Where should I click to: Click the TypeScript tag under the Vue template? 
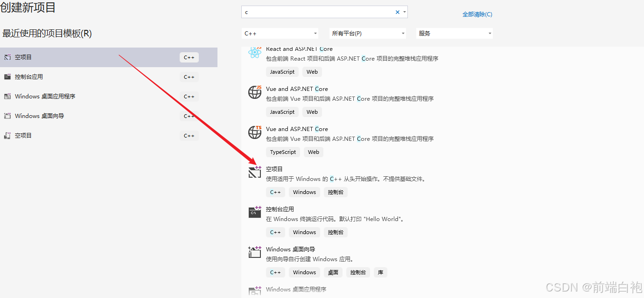(x=283, y=152)
